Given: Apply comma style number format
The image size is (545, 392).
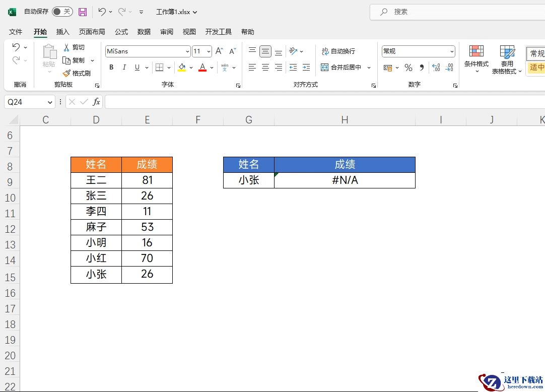Looking at the screenshot, I should pos(422,67).
